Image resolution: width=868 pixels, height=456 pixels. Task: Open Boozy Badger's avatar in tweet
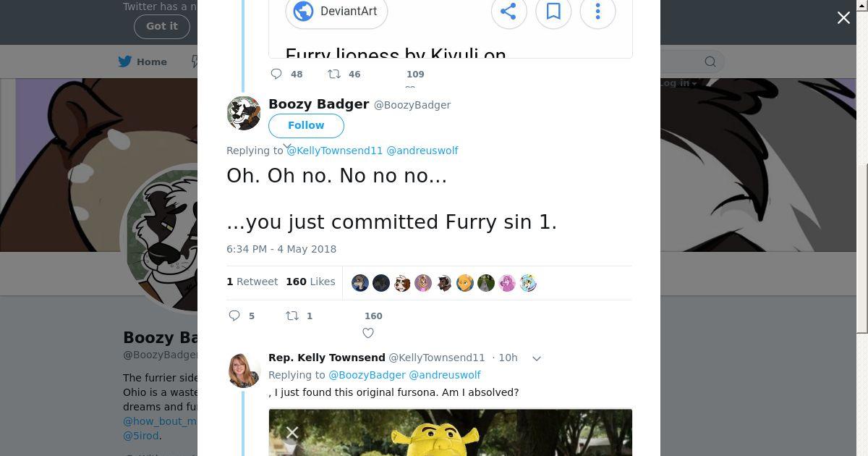pyautogui.click(x=244, y=113)
